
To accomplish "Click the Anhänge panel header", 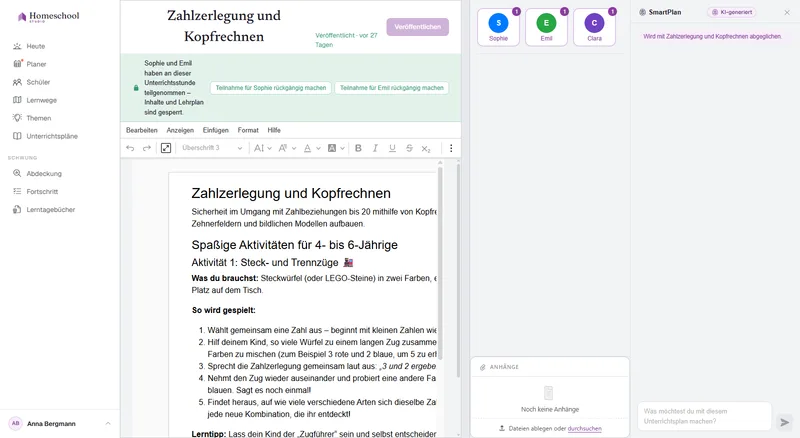I will click(550, 367).
